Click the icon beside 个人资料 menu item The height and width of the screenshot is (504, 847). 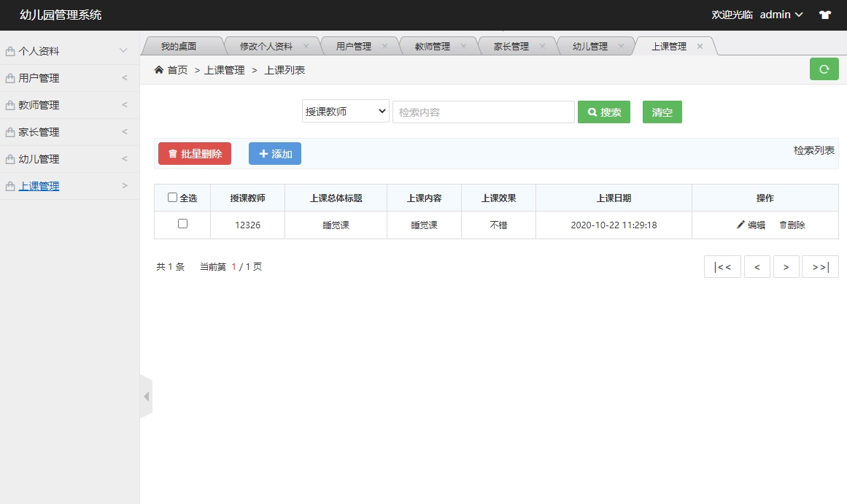pyautogui.click(x=11, y=50)
